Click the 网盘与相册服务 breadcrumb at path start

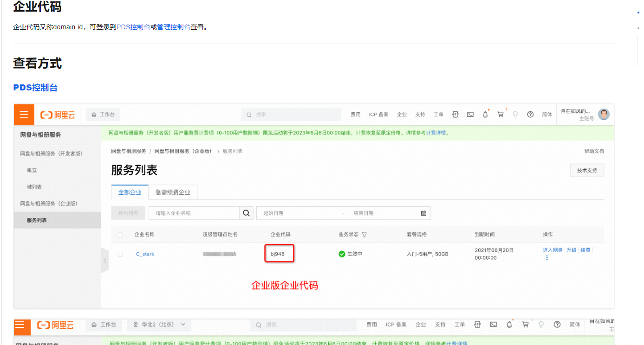tap(129, 151)
